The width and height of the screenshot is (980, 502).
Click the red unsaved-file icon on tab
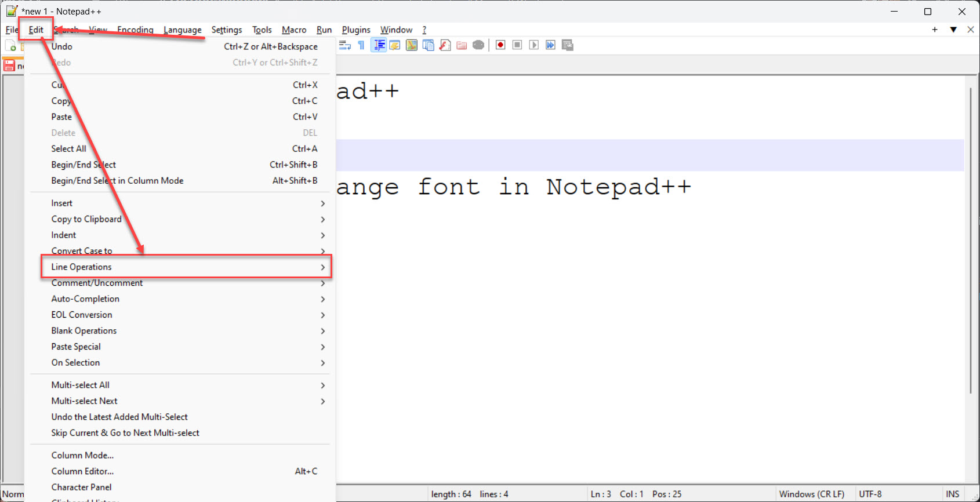pos(9,66)
